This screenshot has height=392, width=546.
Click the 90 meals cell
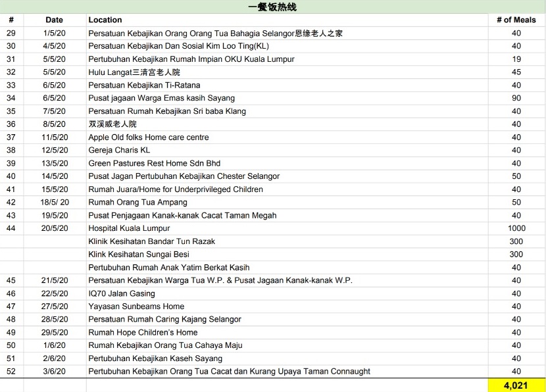516,98
